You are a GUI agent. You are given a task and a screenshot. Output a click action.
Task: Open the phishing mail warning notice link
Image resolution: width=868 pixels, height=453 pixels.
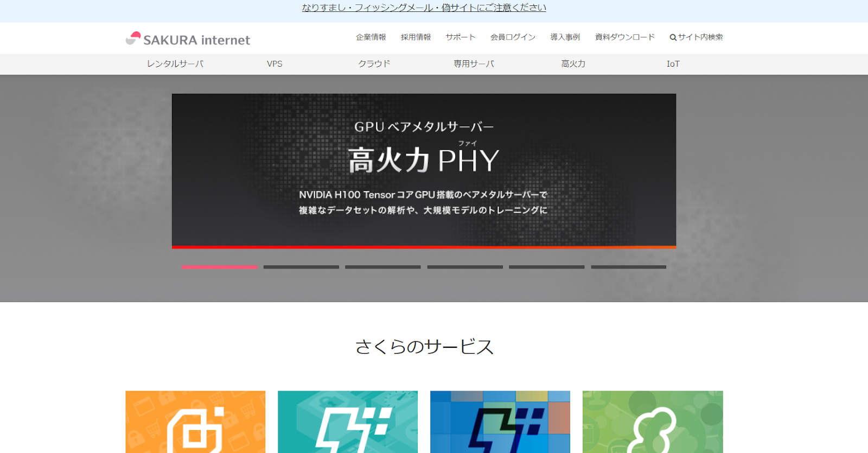[424, 8]
